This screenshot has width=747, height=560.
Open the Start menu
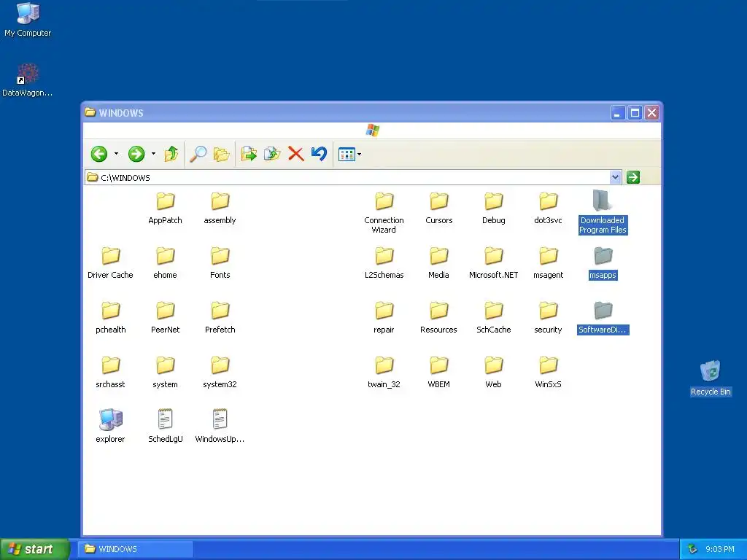pyautogui.click(x=35, y=549)
